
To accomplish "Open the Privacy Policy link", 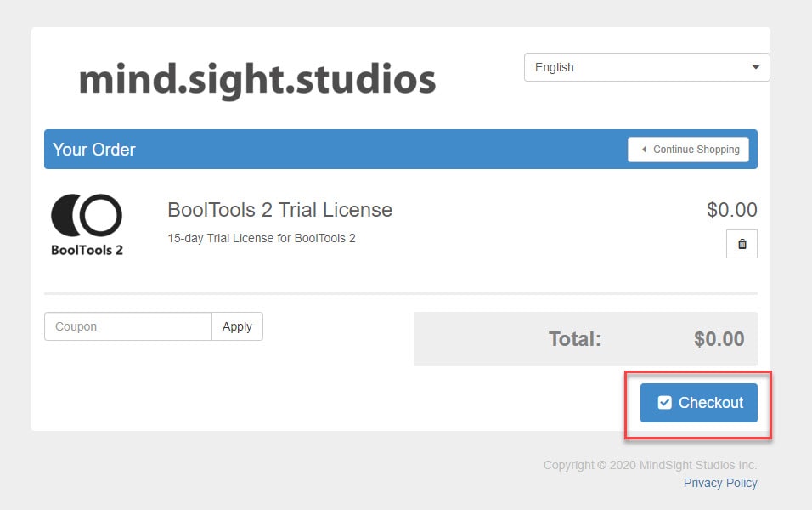I will (x=720, y=483).
